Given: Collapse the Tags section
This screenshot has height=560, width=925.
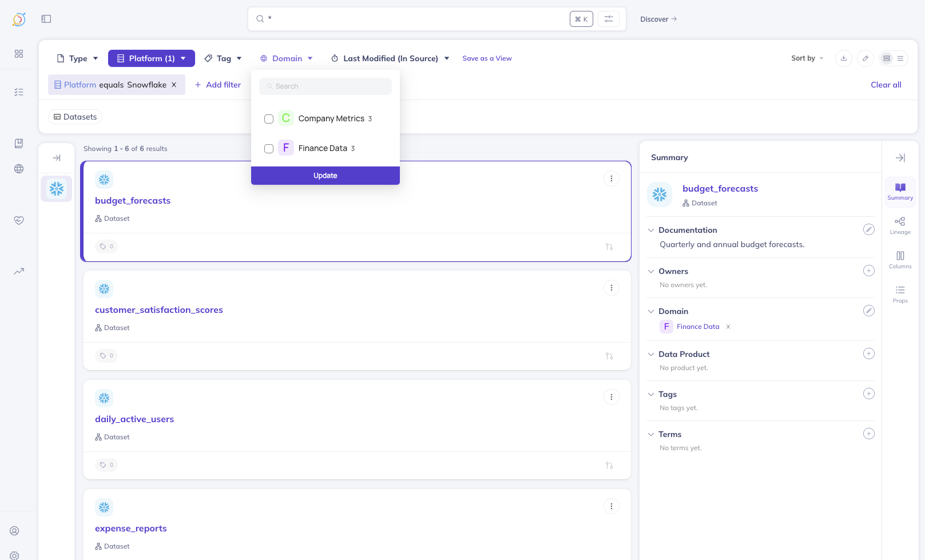Looking at the screenshot, I should tap(651, 394).
